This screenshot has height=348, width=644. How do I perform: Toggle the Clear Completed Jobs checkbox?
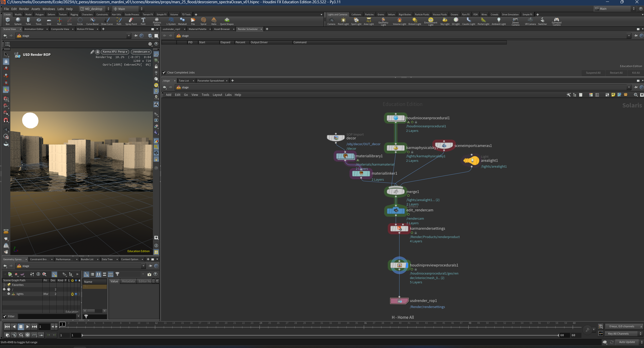tap(164, 73)
